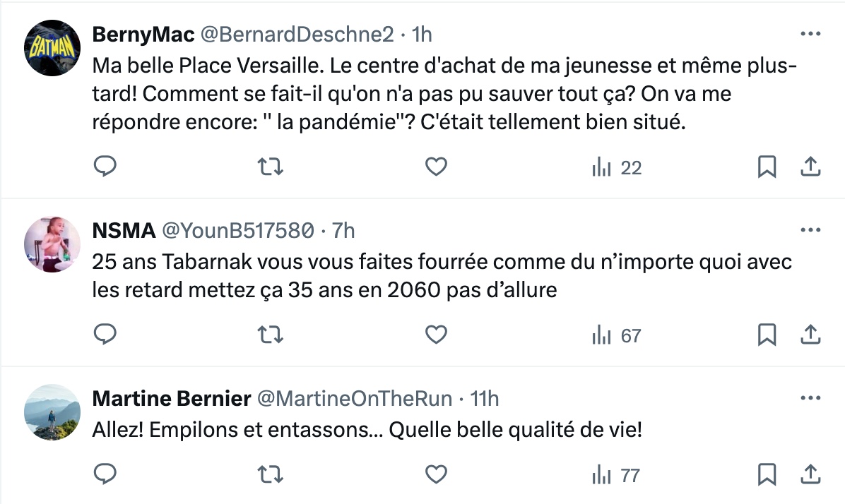Open more options on NSMA's tweet
This screenshot has width=845, height=504.
click(810, 230)
